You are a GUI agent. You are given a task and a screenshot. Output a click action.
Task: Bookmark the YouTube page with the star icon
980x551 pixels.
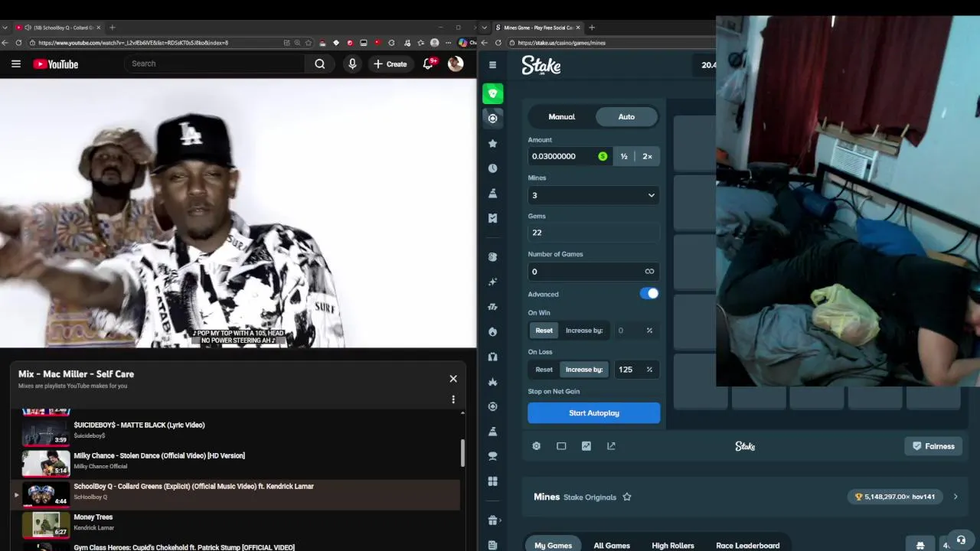click(309, 43)
